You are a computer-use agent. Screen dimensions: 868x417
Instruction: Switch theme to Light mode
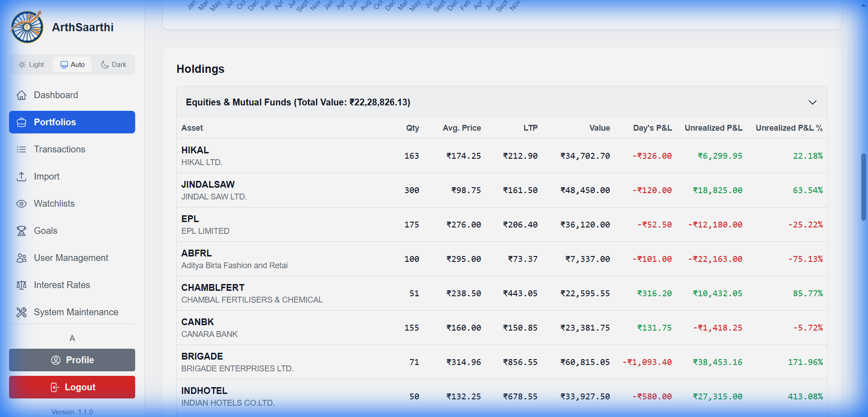tap(31, 64)
